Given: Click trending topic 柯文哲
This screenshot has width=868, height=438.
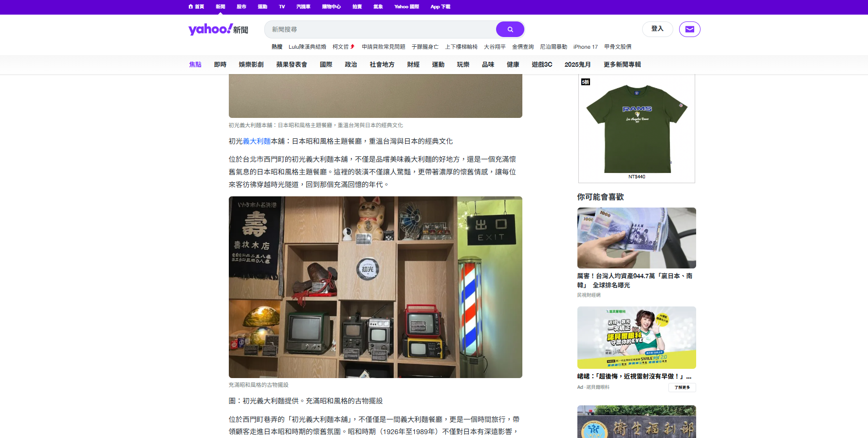Looking at the screenshot, I should [341, 47].
